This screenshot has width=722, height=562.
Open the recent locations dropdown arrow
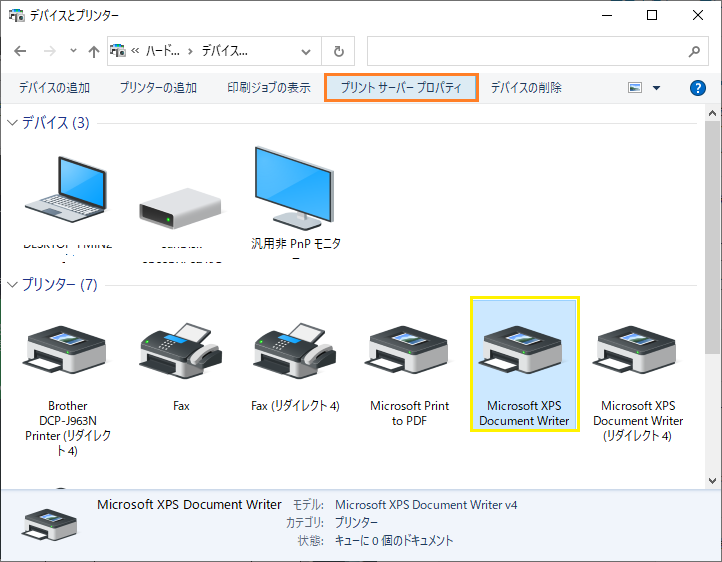73,51
